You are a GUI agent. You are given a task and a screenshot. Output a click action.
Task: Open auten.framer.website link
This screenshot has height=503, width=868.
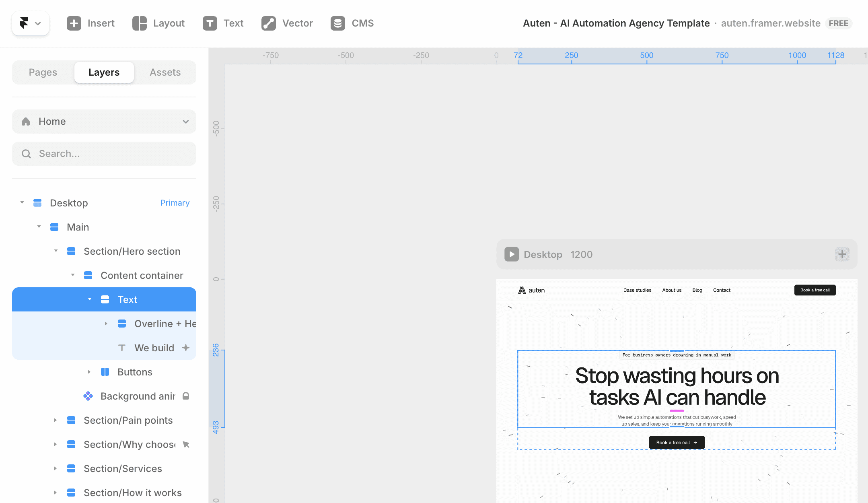(x=770, y=23)
